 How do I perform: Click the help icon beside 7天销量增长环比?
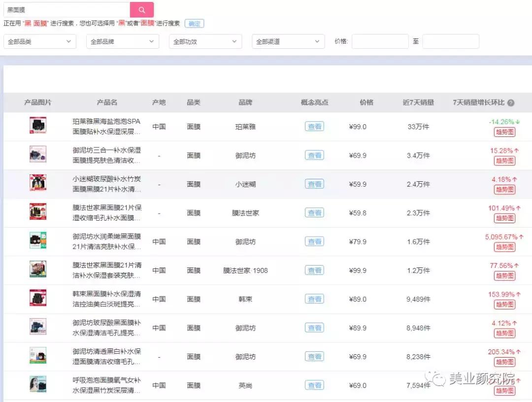click(511, 103)
